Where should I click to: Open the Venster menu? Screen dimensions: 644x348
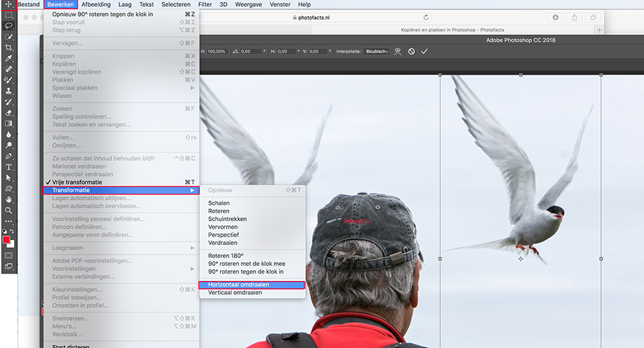280,5
